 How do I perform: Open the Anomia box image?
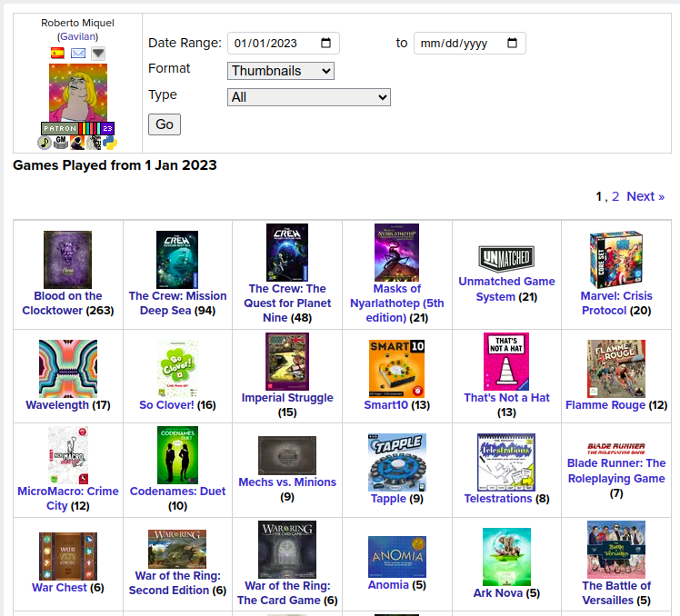coord(396,557)
